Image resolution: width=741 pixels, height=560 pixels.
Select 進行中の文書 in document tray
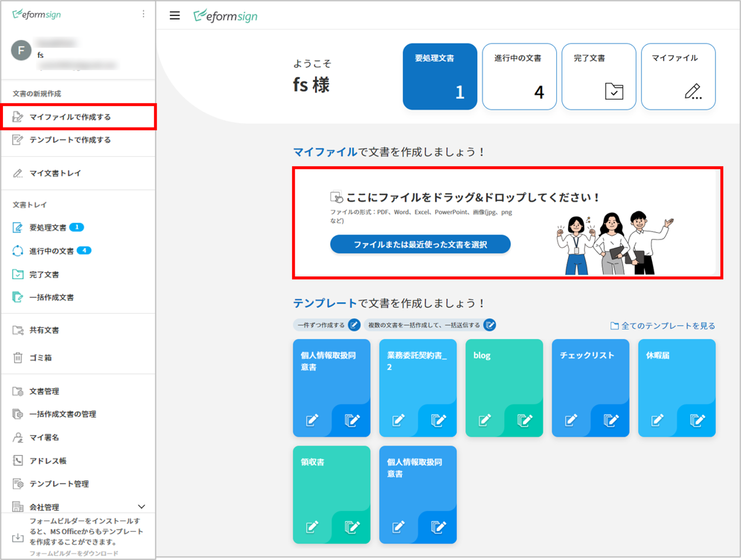click(x=52, y=251)
